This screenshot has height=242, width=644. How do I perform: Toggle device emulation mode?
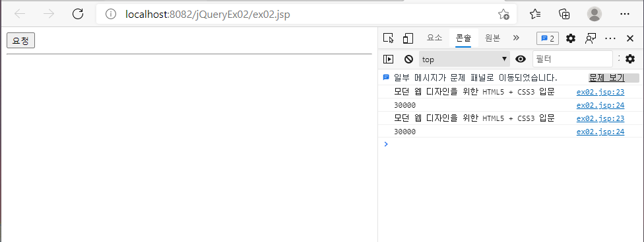coord(408,38)
